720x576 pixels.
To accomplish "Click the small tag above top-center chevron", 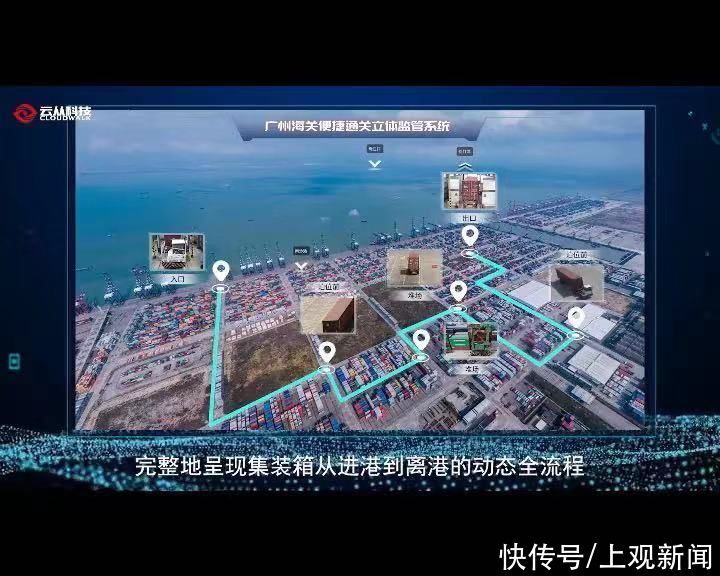I will tap(374, 149).
